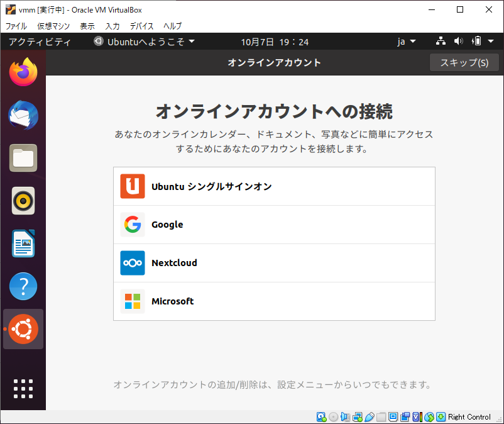Viewport: 504px width, 424px height.
Task: Click the Nextcloud logo icon
Action: pyautogui.click(x=133, y=263)
